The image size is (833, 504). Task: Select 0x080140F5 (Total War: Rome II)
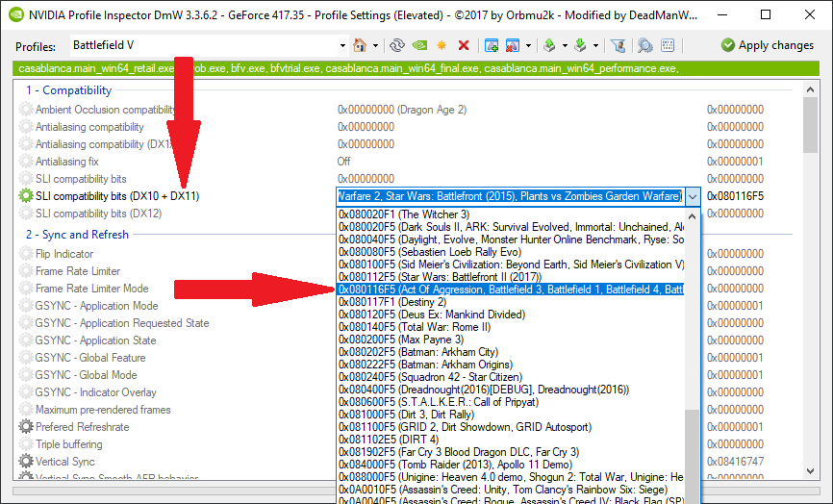pyautogui.click(x=511, y=327)
